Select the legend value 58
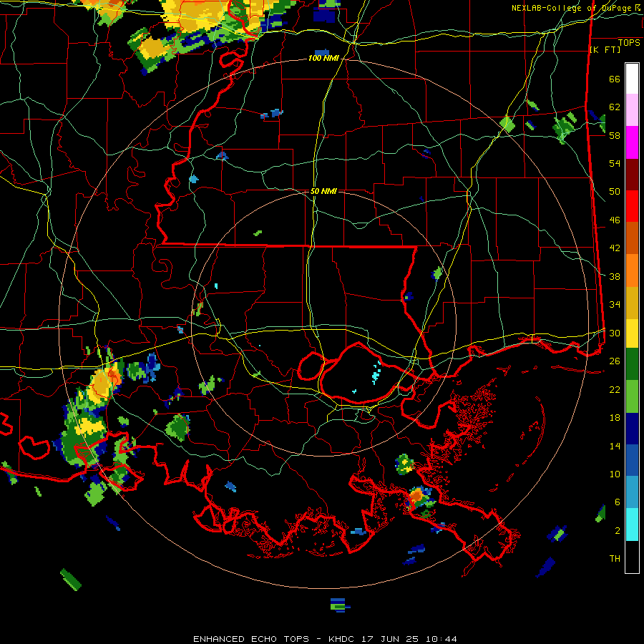This screenshot has height=644, width=644. click(615, 135)
